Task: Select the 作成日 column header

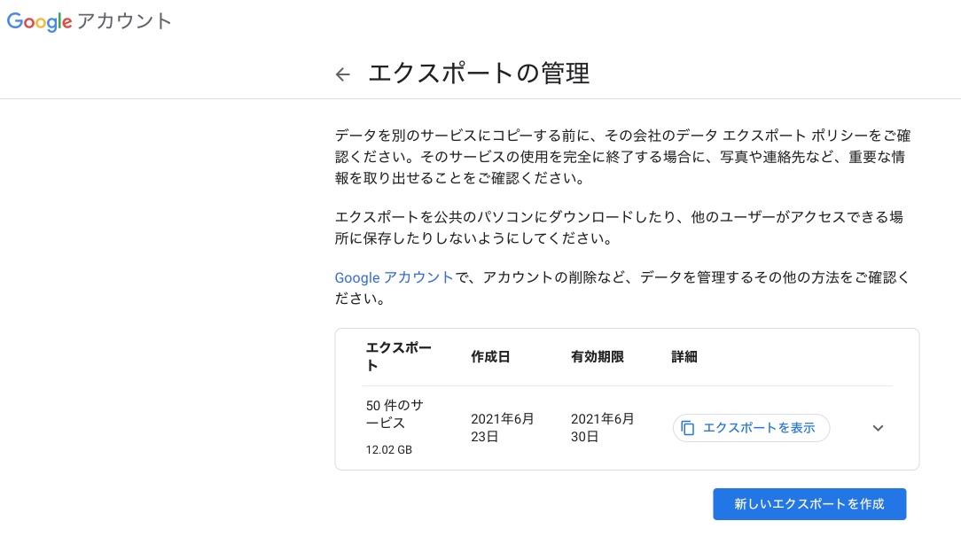Action: 490,357
